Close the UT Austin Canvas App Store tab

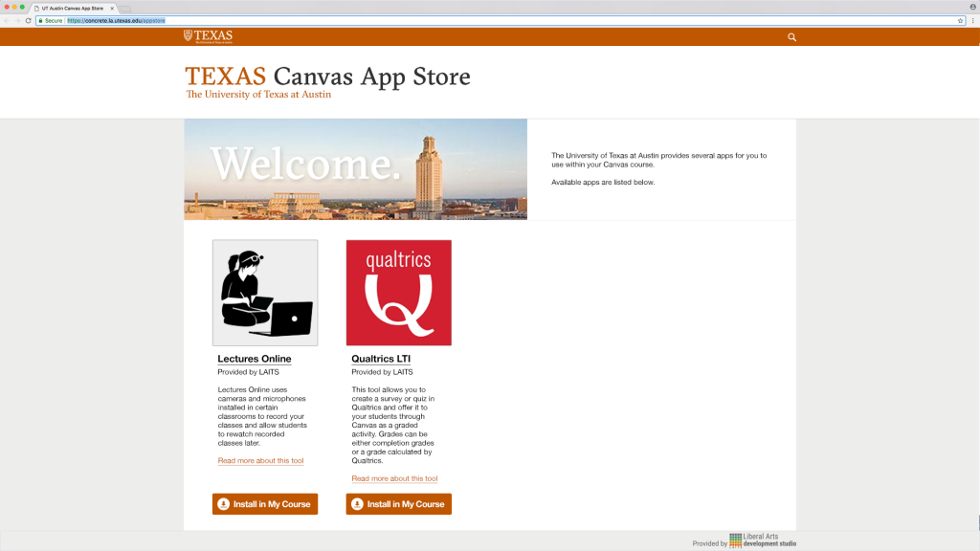click(113, 8)
